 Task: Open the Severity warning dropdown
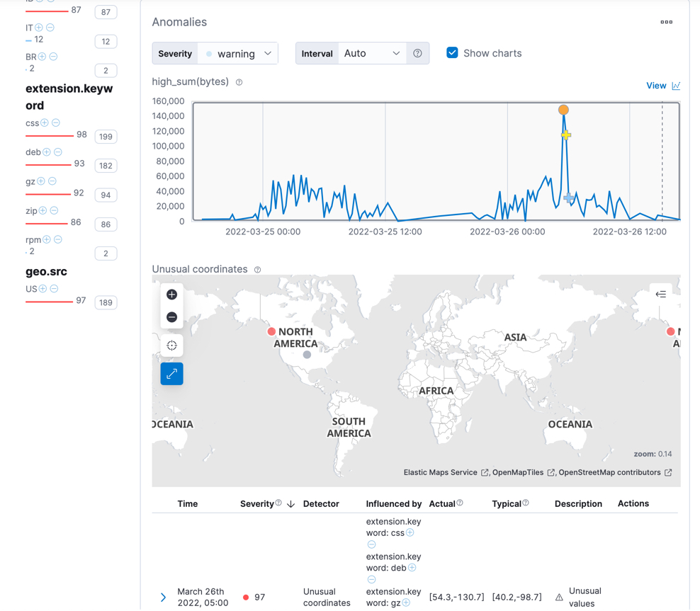tap(237, 53)
